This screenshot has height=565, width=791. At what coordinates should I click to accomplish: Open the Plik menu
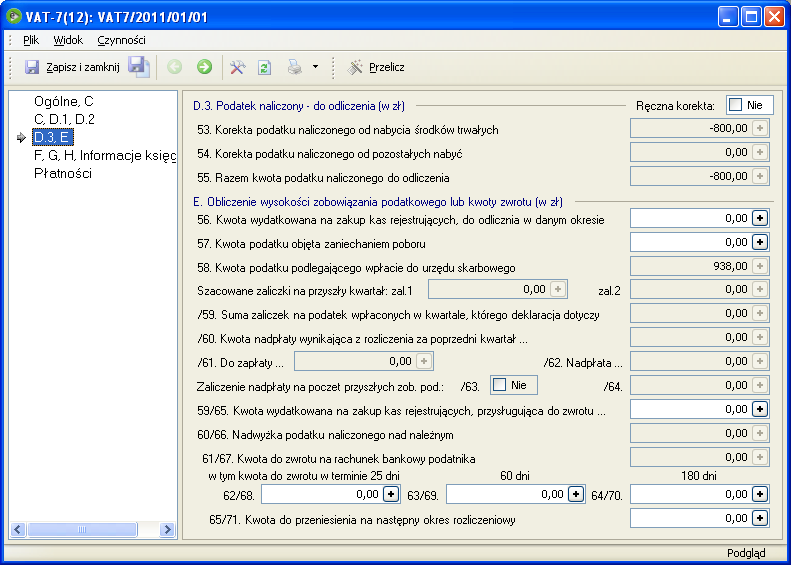[31, 40]
